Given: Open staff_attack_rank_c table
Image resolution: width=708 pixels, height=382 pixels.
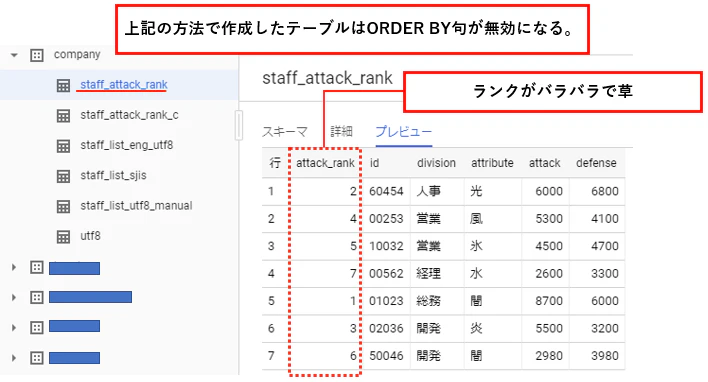Looking at the screenshot, I should coord(129,115).
